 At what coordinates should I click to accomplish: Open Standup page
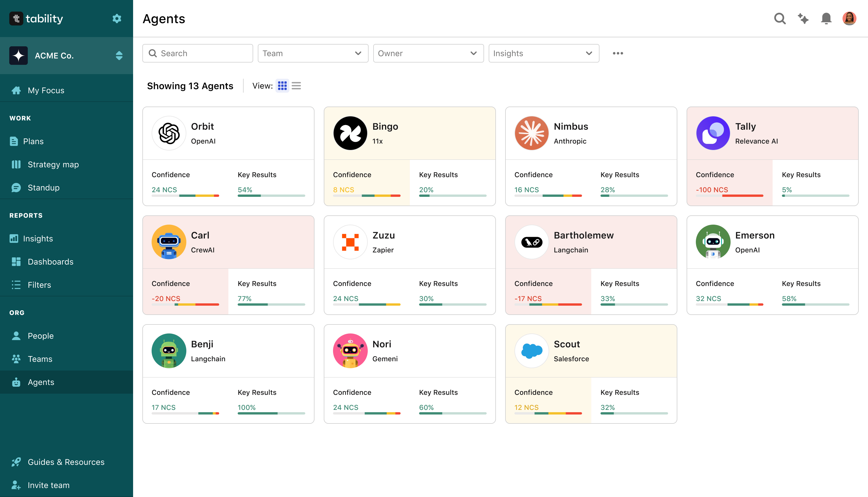67,187
